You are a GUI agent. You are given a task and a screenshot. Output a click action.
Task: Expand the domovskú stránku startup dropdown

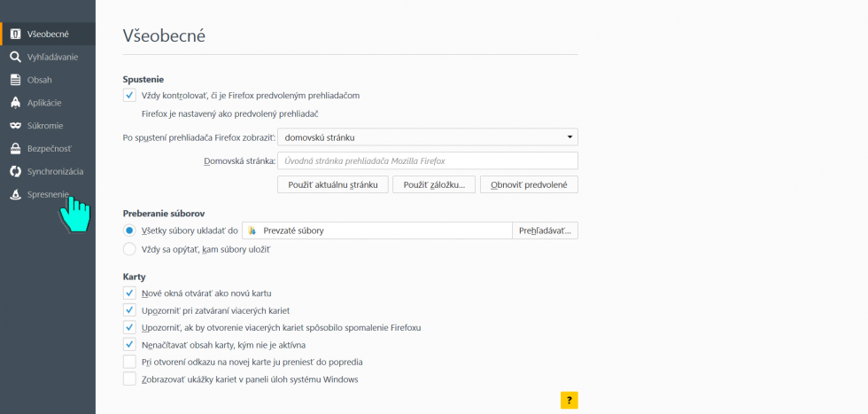coord(427,137)
